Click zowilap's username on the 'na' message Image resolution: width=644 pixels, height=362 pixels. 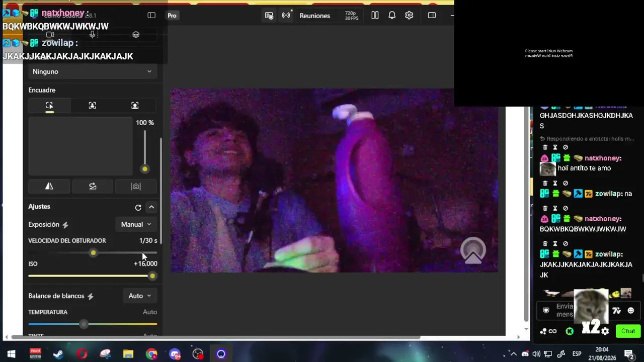point(608,194)
